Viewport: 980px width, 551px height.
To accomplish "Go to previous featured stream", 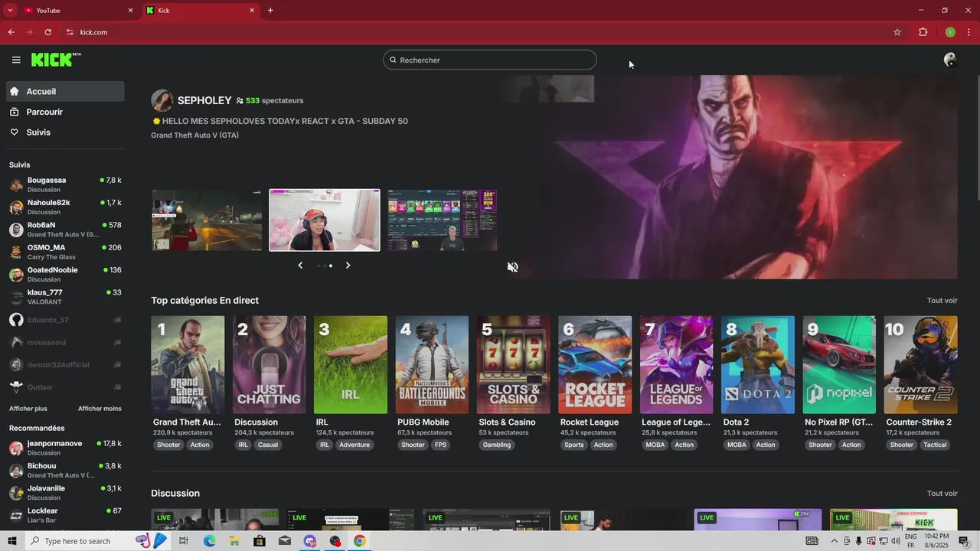I will click(x=300, y=266).
